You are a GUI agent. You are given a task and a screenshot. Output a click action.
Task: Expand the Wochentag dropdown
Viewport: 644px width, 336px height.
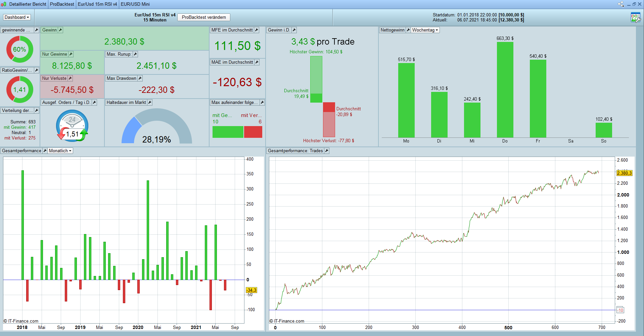(425, 30)
